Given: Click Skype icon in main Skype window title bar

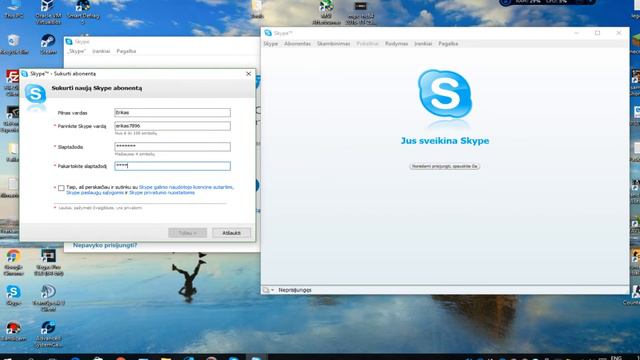Looking at the screenshot, I should coord(268,33).
